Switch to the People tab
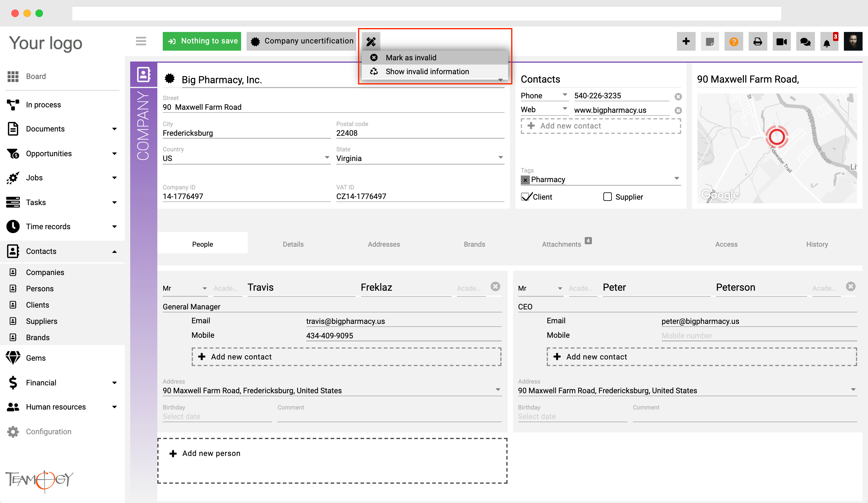The width and height of the screenshot is (868, 503). (x=203, y=244)
